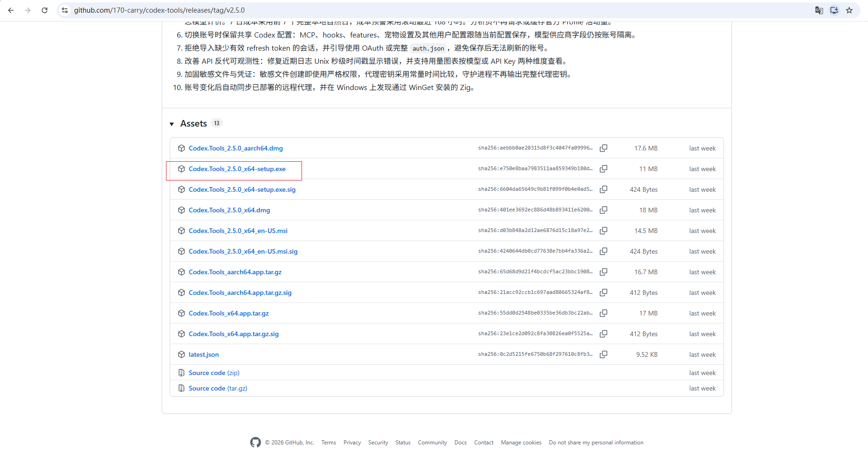Screen dimensions: 868x451
Task: Click Do not share my personal information
Action: click(x=596, y=443)
